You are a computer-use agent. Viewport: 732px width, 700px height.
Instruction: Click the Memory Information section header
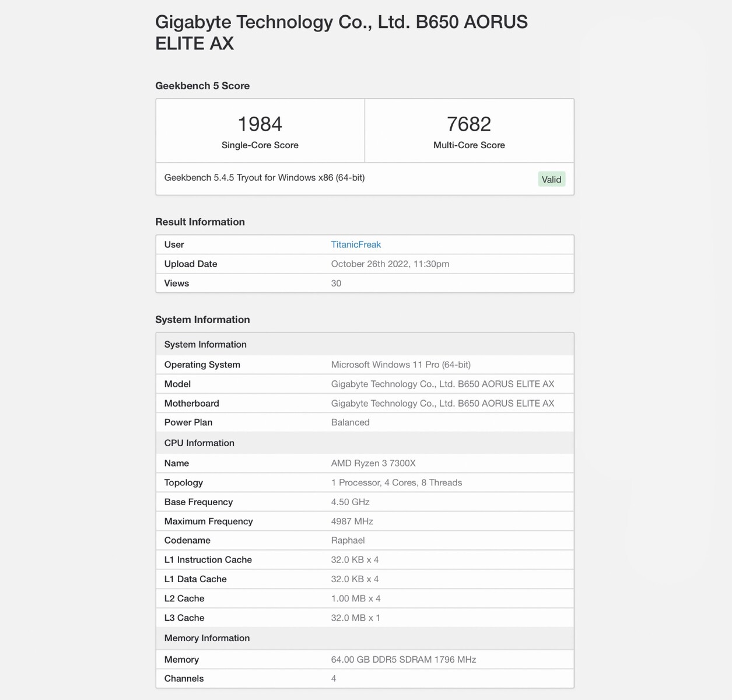tap(365, 638)
